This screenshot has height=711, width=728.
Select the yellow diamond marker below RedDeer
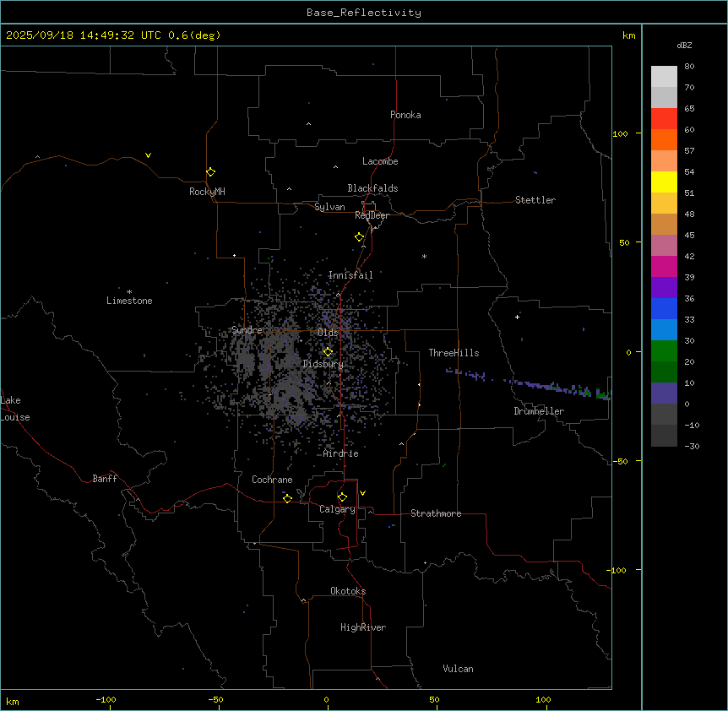(359, 237)
